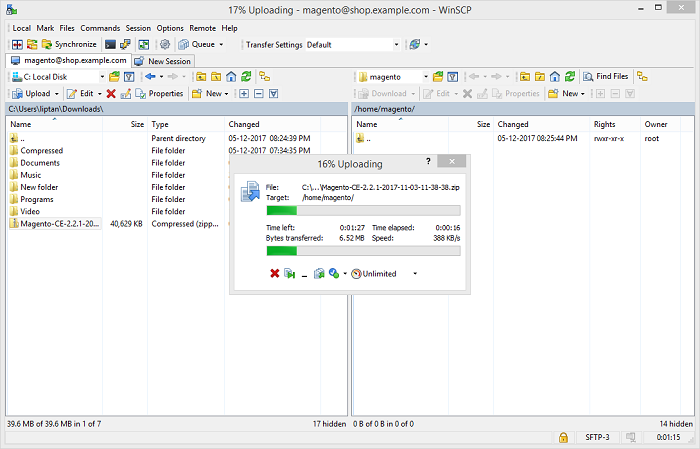This screenshot has height=449, width=700.
Task: Refresh the remote panel
Action: [570, 77]
